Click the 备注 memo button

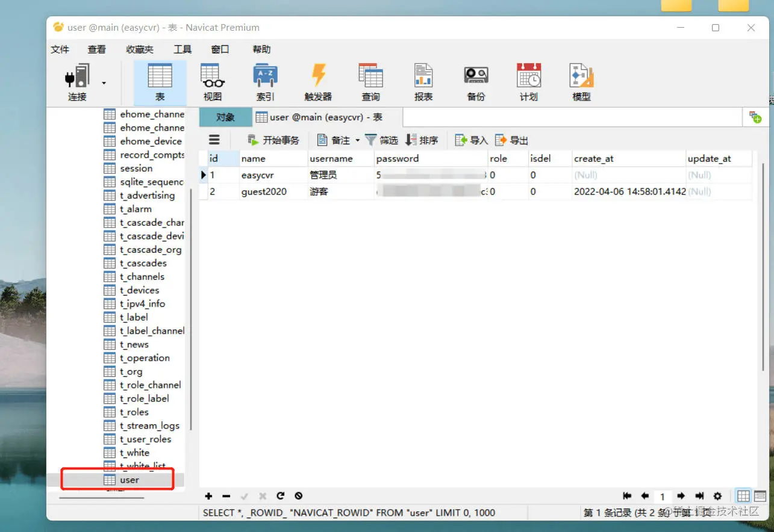tap(334, 140)
